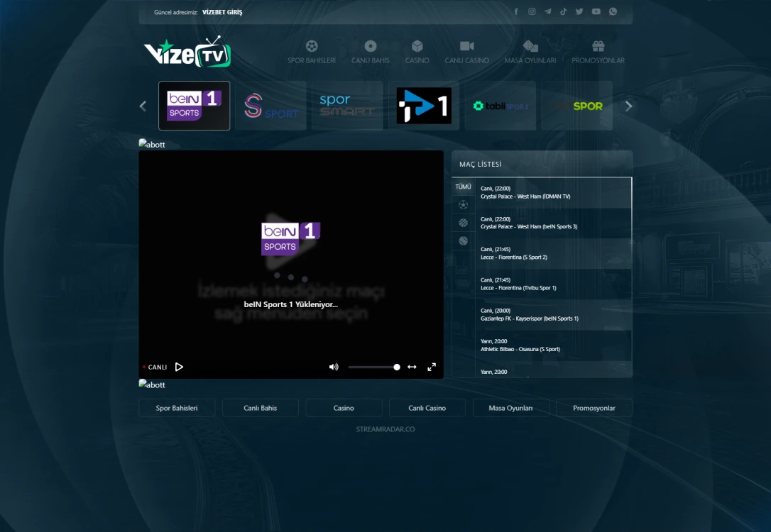Mute the video player volume

pos(333,367)
